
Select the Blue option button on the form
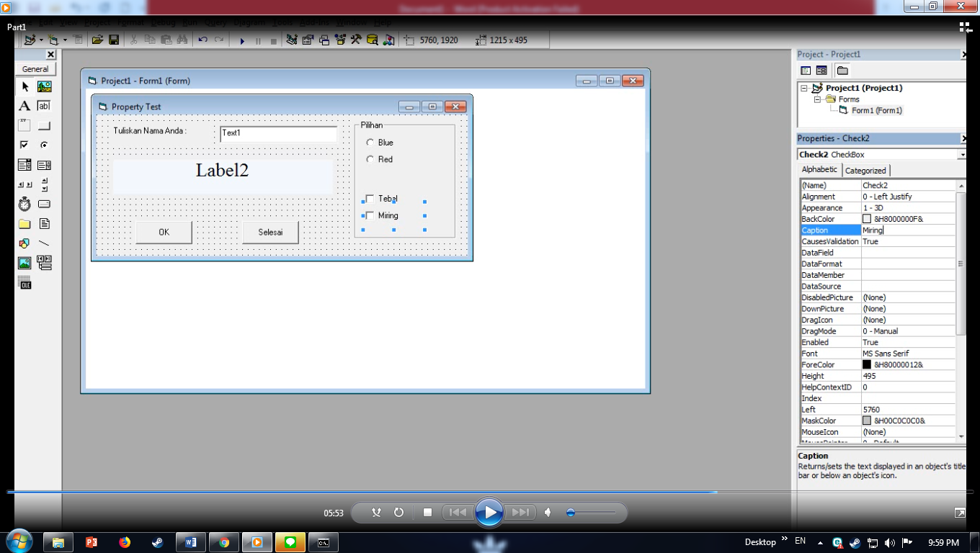click(x=370, y=143)
